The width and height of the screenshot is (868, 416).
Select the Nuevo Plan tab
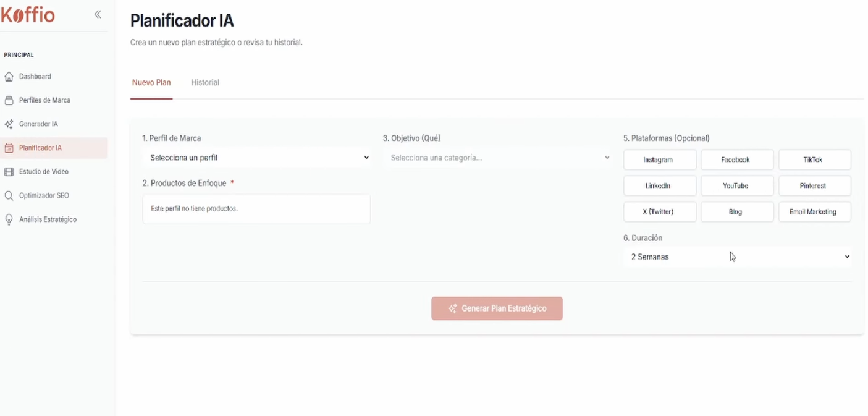coord(151,82)
